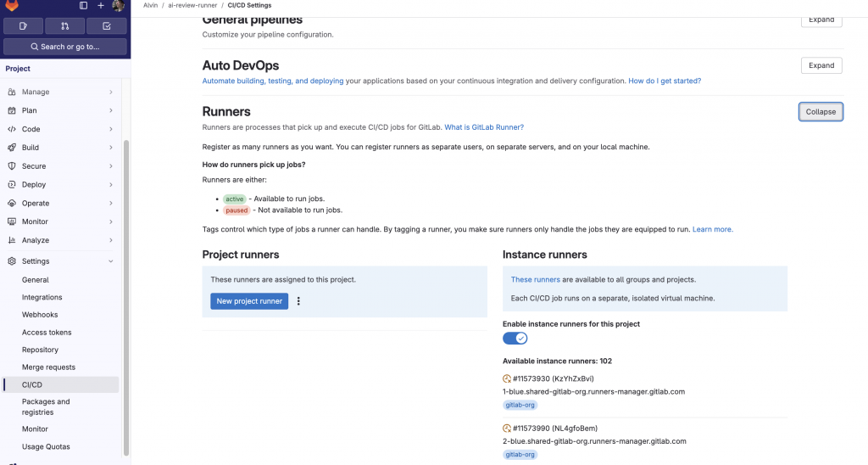Collapse the Settings menu chevron
Viewport: 868px width, 465px height.
111,261
